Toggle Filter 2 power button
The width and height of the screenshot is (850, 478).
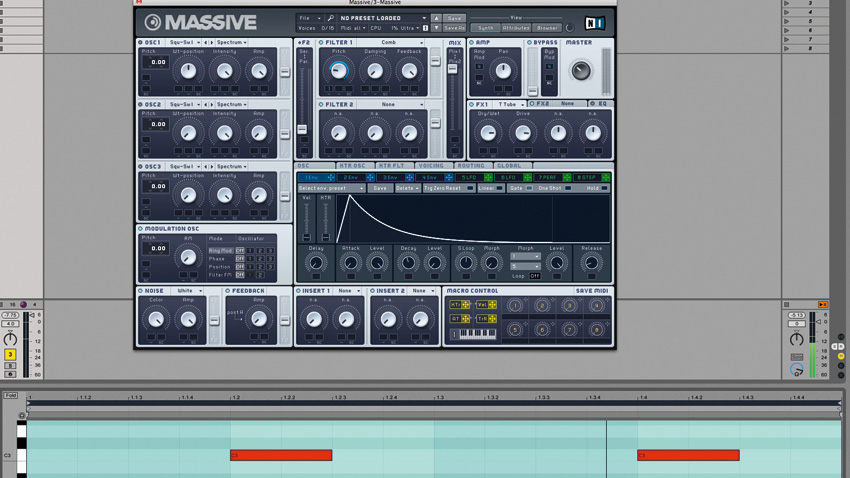321,104
